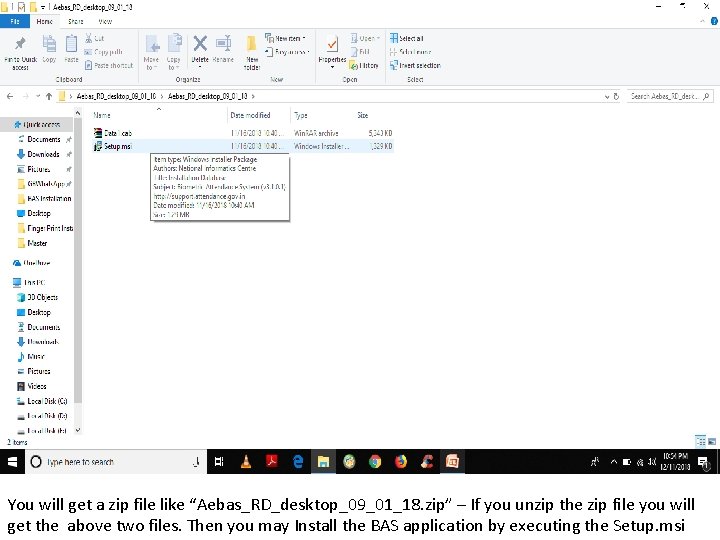720x540 pixels.
Task: Collapse the ribbon with the chevron
Action: tap(702, 21)
